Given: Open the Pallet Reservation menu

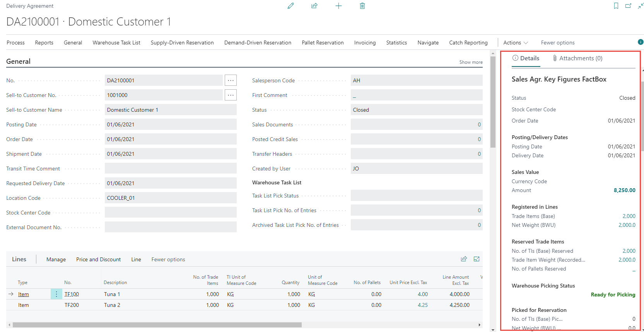Looking at the screenshot, I should pos(323,43).
